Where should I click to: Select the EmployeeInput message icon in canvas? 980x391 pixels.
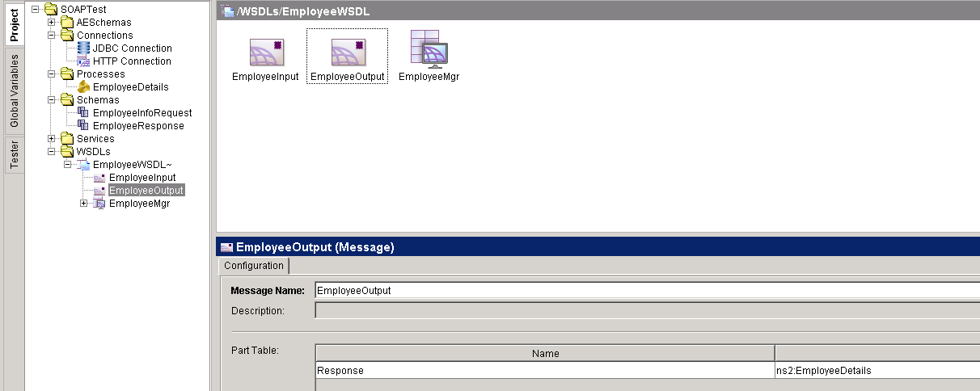pyautogui.click(x=266, y=53)
